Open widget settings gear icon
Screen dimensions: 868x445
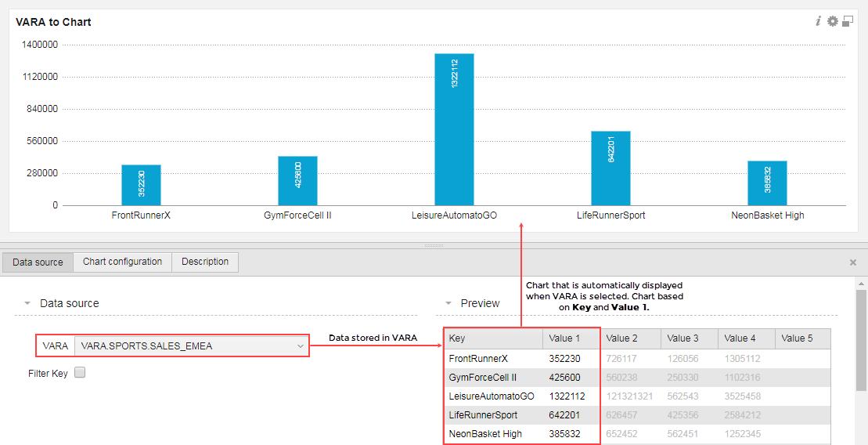coord(833,22)
